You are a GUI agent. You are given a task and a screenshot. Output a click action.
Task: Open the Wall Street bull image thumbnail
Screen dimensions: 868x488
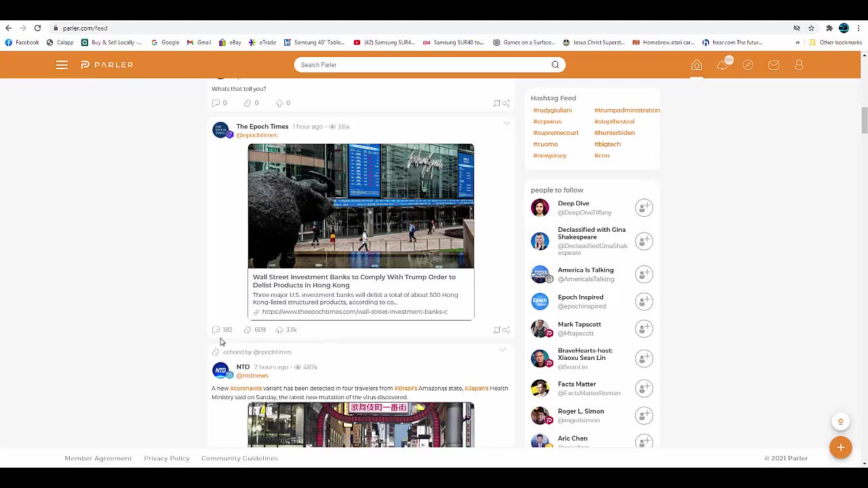point(361,206)
